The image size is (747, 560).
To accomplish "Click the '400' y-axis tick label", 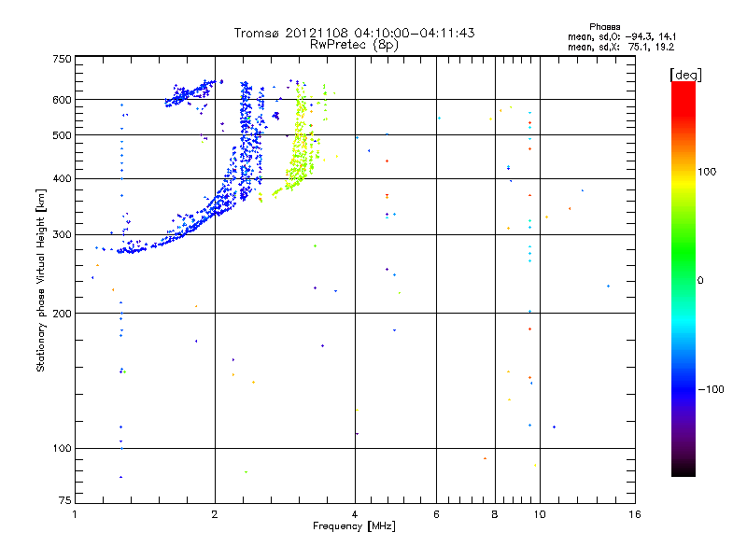I will pyautogui.click(x=62, y=179).
